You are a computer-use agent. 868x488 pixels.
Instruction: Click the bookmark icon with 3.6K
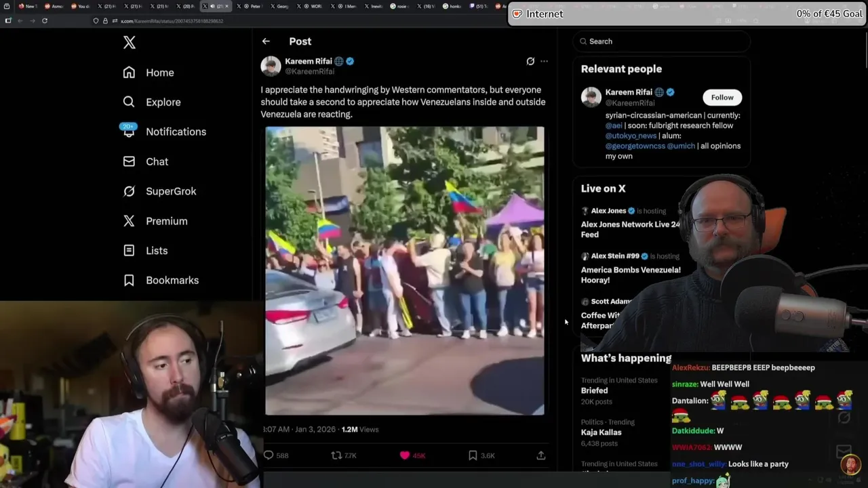[473, 455]
